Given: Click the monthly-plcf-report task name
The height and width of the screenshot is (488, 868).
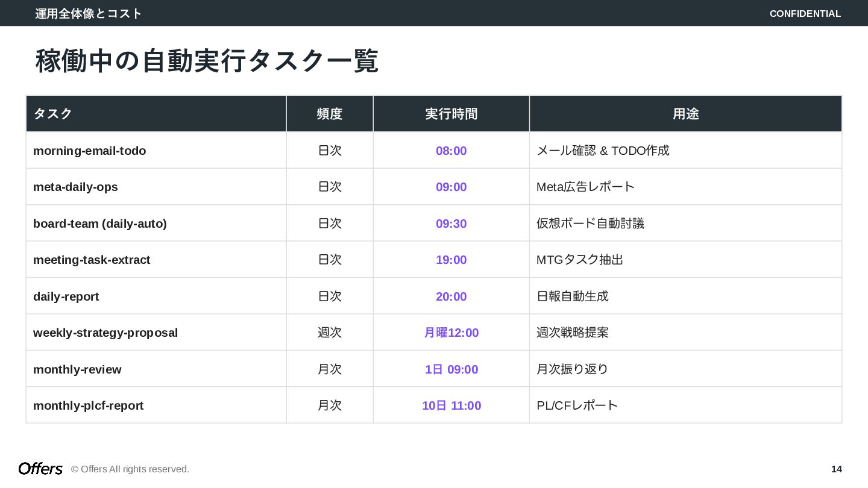Looking at the screenshot, I should click(x=89, y=405).
